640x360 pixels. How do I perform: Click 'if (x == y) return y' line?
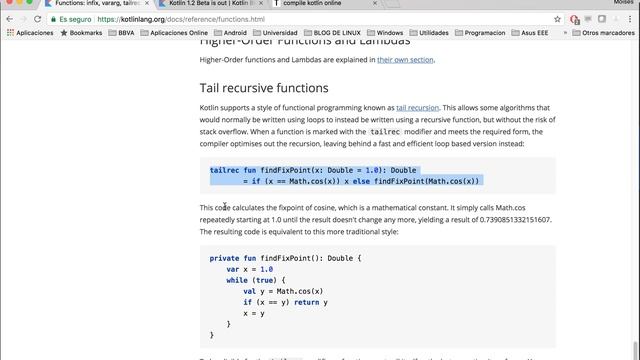(285, 302)
